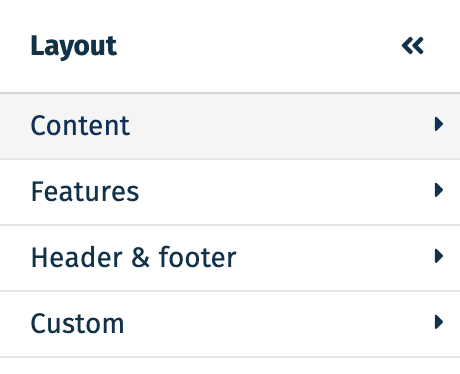Viewport: 460px width, 374px height.
Task: Open the Content menu entry
Action: tap(230, 126)
